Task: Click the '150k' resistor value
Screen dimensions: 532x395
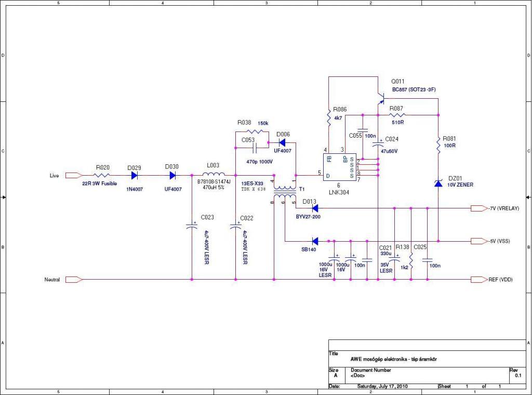Action: pyautogui.click(x=263, y=124)
